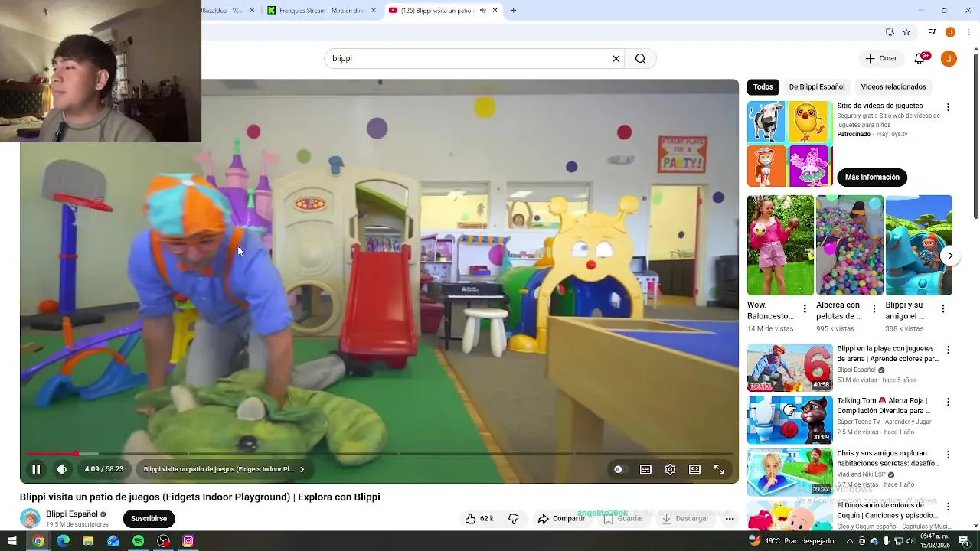Image resolution: width=980 pixels, height=551 pixels.
Task: Show next shorts with arrow button
Action: pos(949,256)
